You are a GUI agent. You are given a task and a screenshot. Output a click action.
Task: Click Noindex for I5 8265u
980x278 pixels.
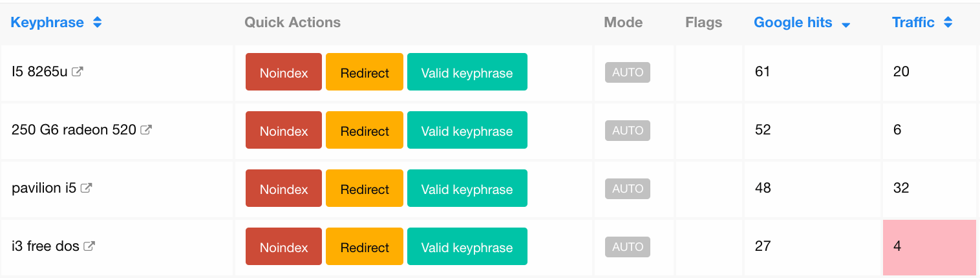(284, 72)
